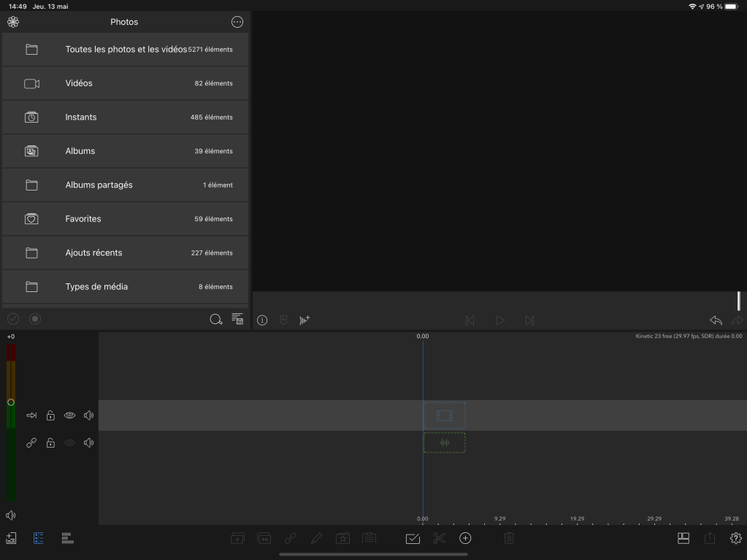Search the media library with magnifier icon

[x=215, y=319]
